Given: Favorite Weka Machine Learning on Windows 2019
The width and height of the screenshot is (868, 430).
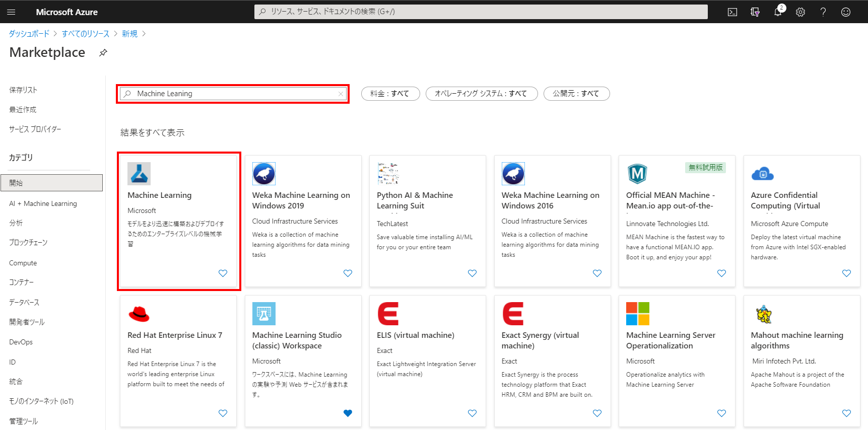Looking at the screenshot, I should 348,273.
